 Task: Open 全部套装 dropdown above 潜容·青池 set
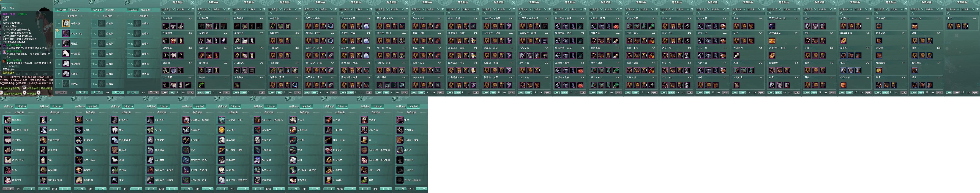click(x=417, y=9)
